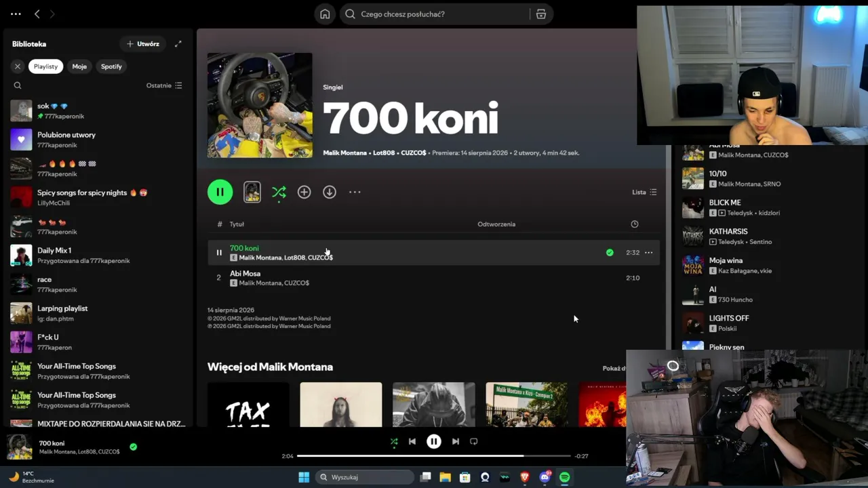Image resolution: width=868 pixels, height=488 pixels.
Task: Click the small album preview thumbnail
Action: click(x=252, y=192)
